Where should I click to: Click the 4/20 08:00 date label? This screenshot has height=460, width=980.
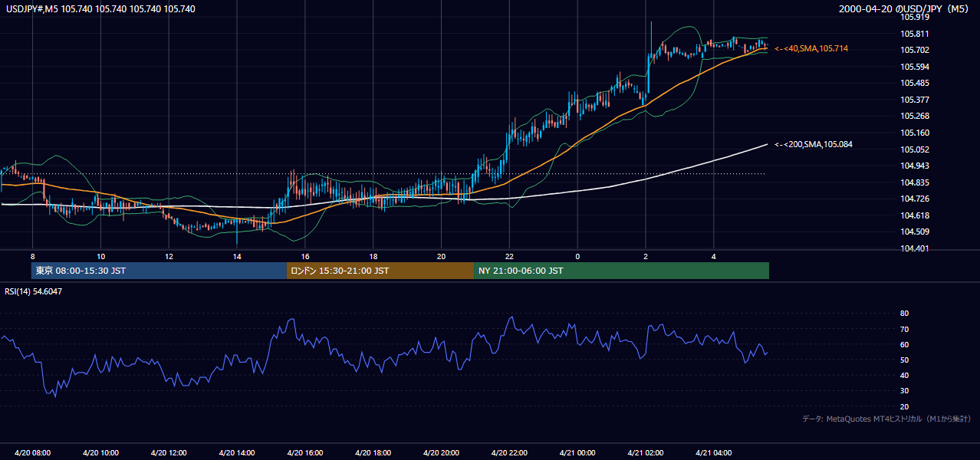32,452
